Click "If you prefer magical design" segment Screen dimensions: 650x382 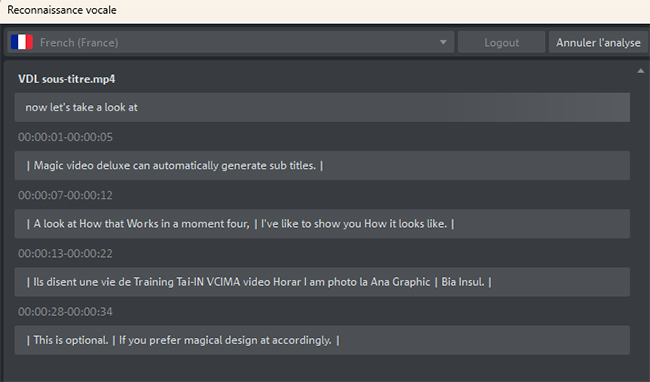tap(188, 340)
